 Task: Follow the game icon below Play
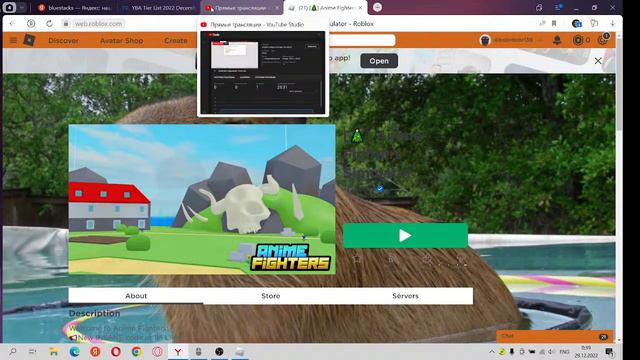click(392, 259)
